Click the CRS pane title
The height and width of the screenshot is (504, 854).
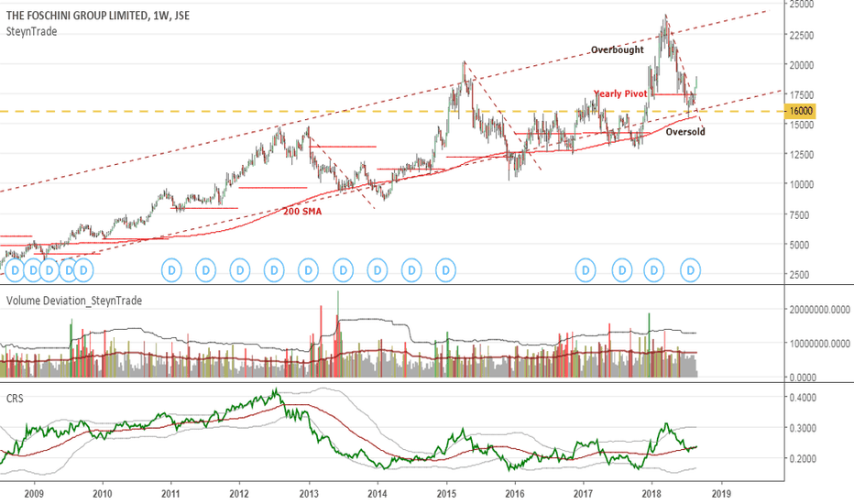15,399
